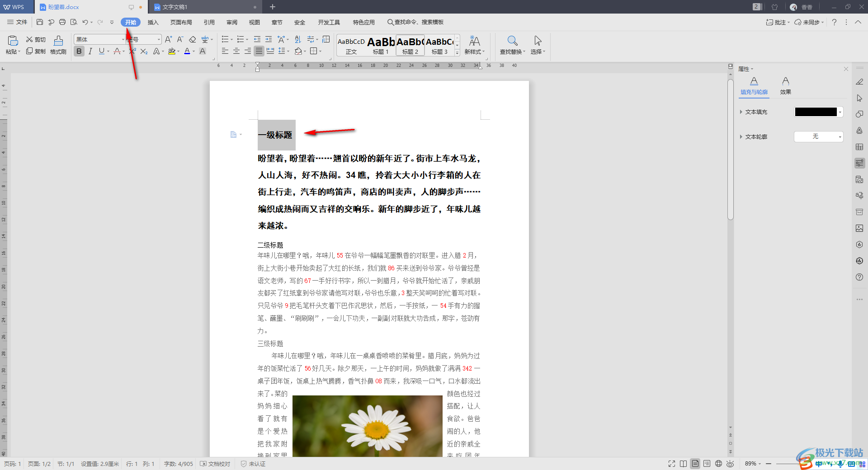
Task: Switch to the 视图 tab
Action: 255,22
